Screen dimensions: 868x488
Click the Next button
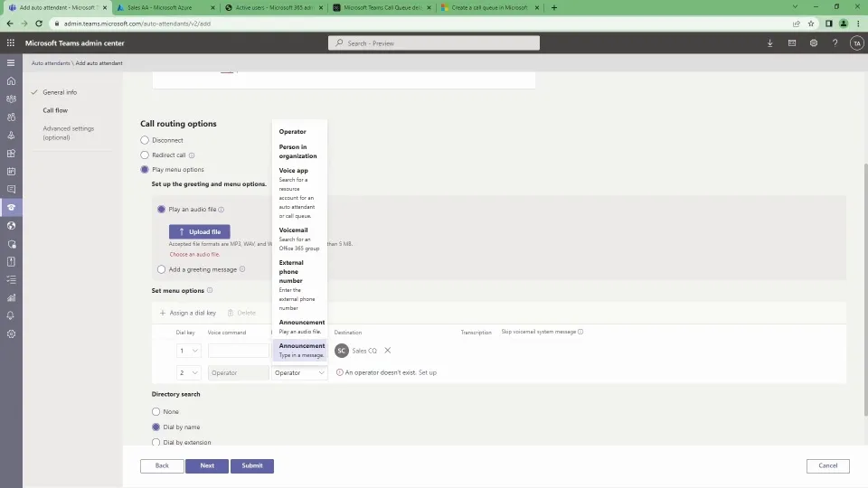(x=207, y=466)
